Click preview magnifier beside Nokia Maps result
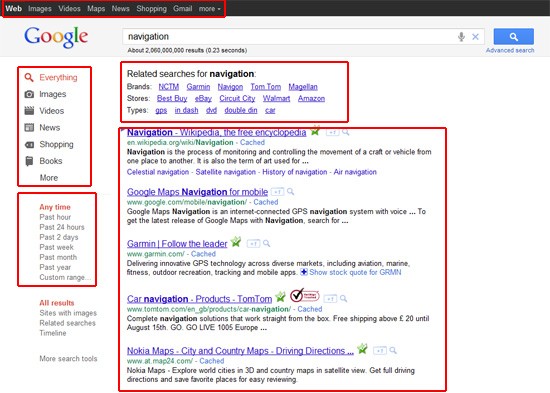The image size is (550, 393). 393,351
